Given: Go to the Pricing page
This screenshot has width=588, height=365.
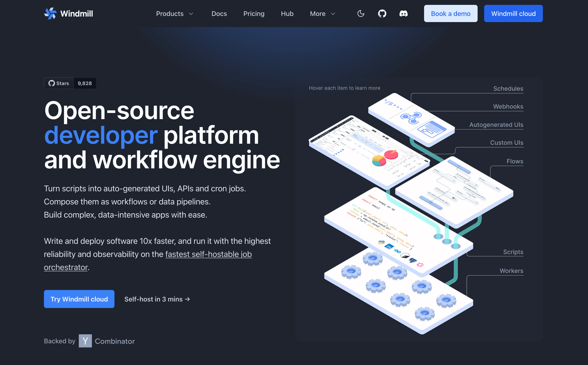Looking at the screenshot, I should 254,13.
